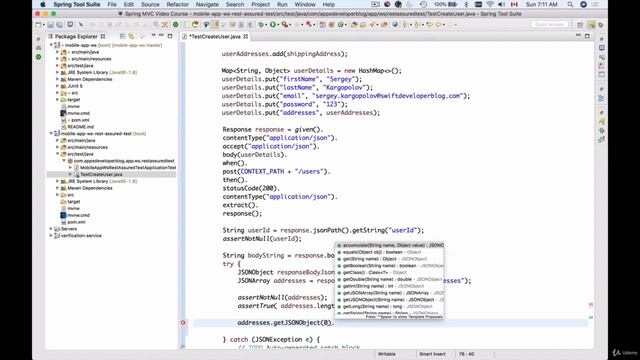
Task: Select getInt(String name) completion proposal
Action: (x=389, y=286)
